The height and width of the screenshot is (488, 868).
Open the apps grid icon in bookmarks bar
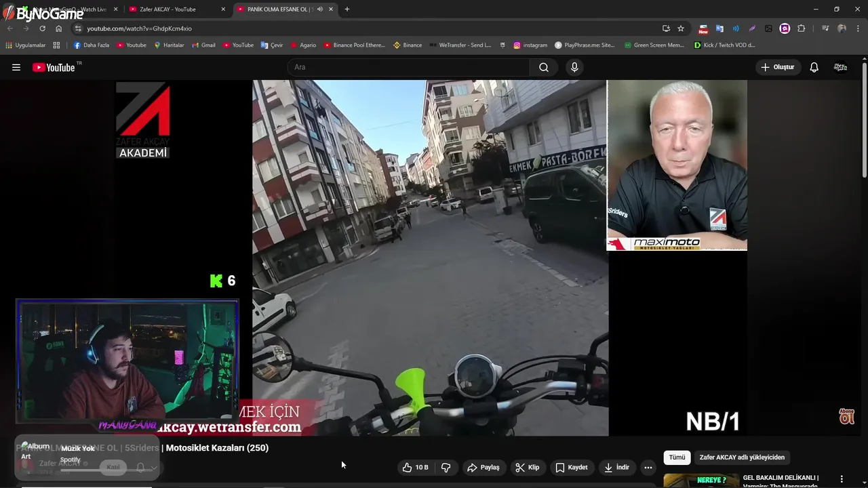pos(56,45)
